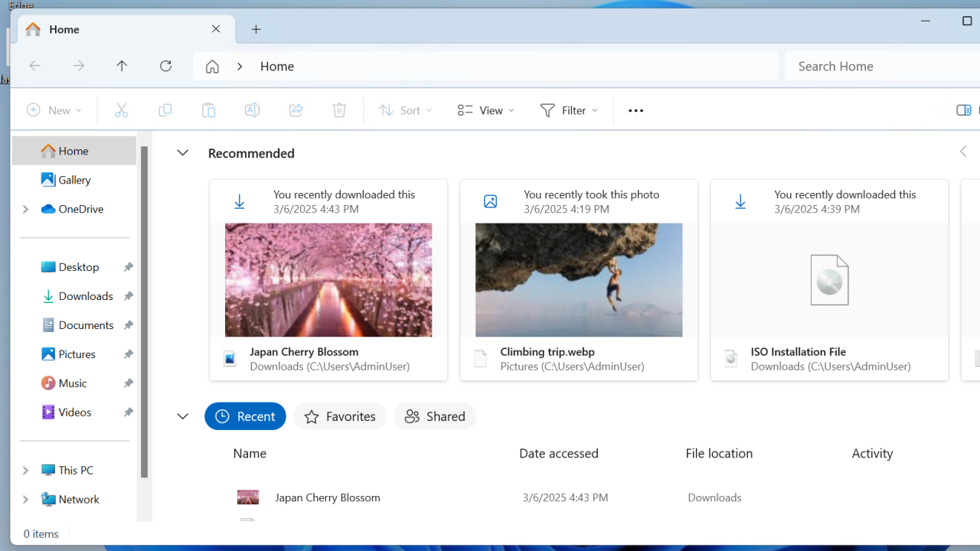Open the See more ellipsis menu
980x551 pixels.
(635, 110)
